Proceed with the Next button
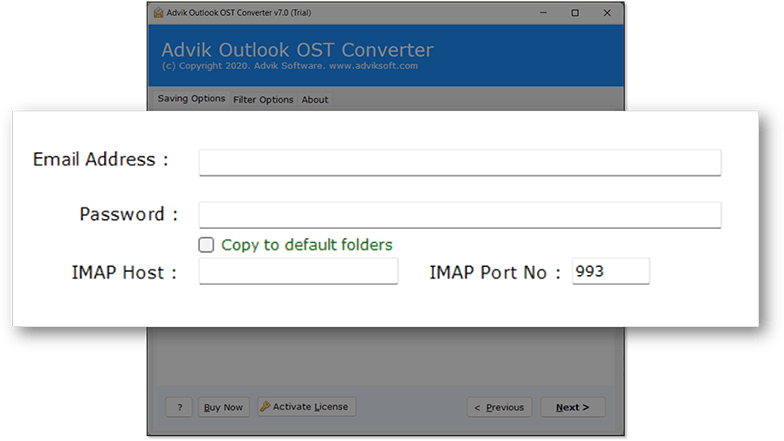 click(x=573, y=407)
